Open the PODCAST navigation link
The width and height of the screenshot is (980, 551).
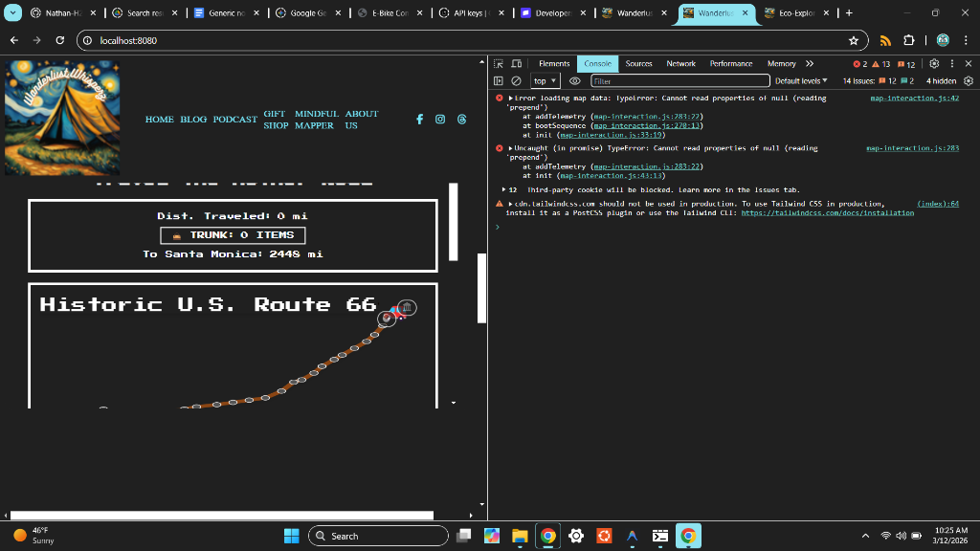pyautogui.click(x=234, y=120)
